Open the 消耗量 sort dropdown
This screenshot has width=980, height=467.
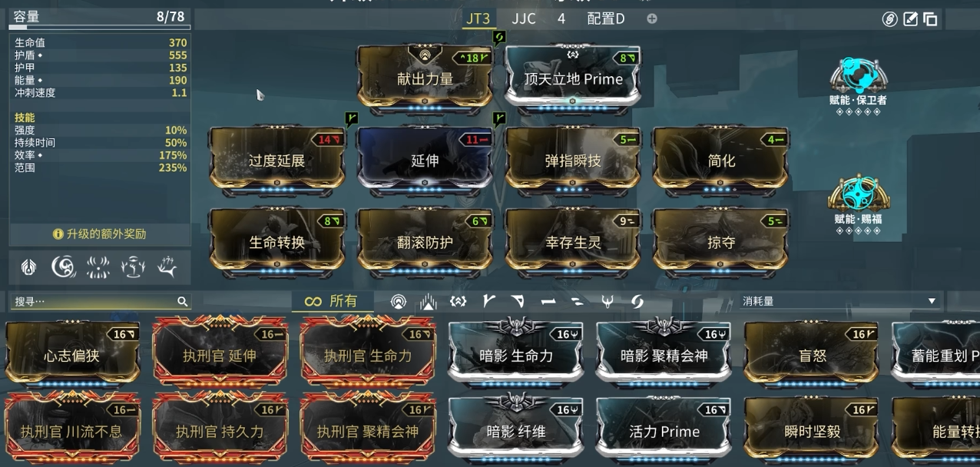click(x=839, y=301)
